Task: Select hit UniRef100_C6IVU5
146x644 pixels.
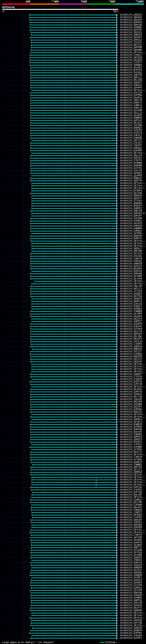Action: point(131,590)
